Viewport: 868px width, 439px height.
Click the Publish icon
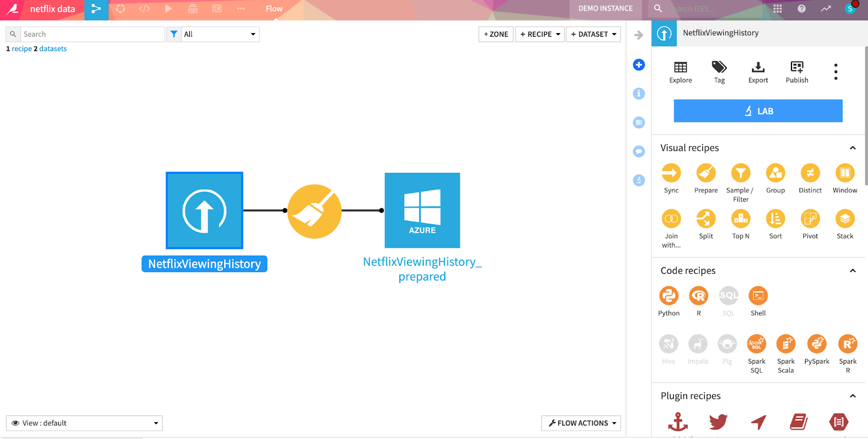coord(797,72)
